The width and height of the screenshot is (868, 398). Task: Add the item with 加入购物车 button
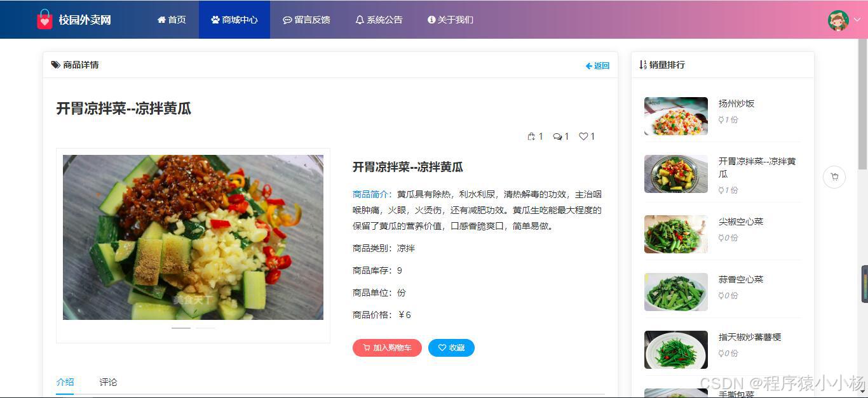pyautogui.click(x=387, y=348)
